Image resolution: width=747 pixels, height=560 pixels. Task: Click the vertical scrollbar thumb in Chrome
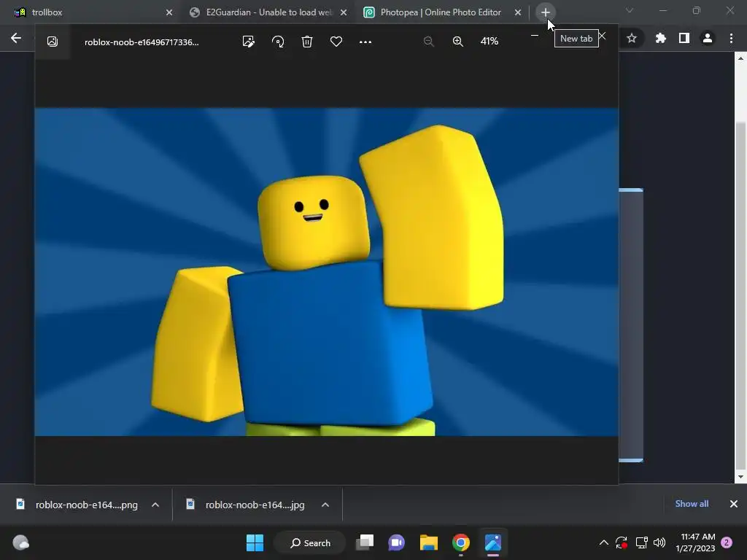click(740, 295)
